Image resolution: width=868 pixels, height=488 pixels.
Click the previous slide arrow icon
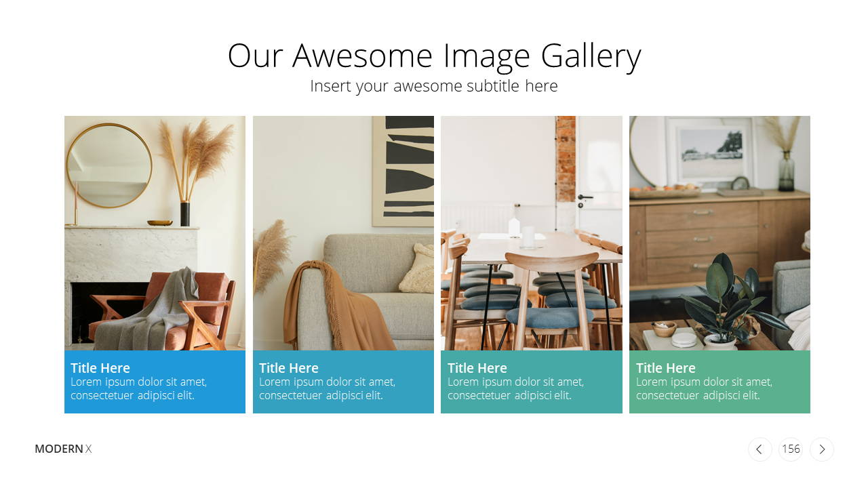[x=759, y=449]
